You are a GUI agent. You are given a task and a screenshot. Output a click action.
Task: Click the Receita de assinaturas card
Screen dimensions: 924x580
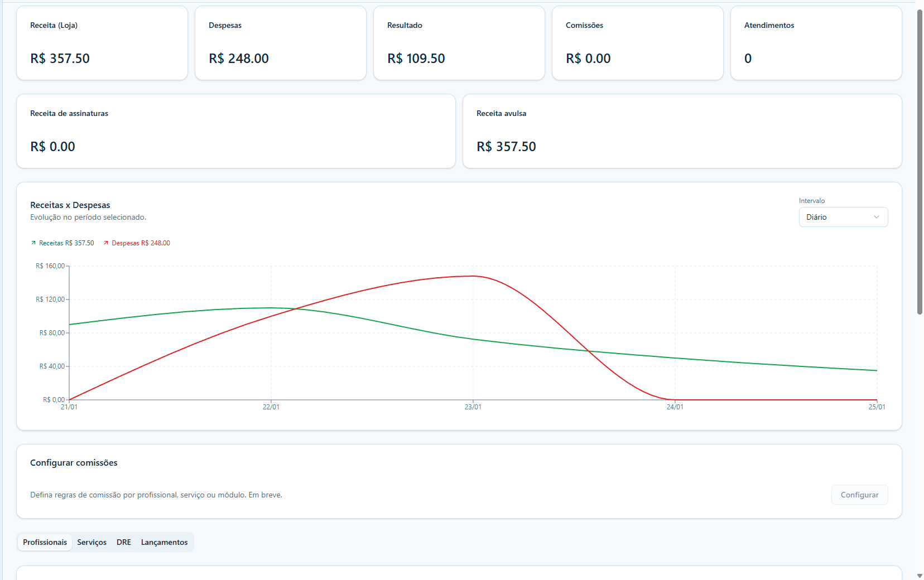236,131
